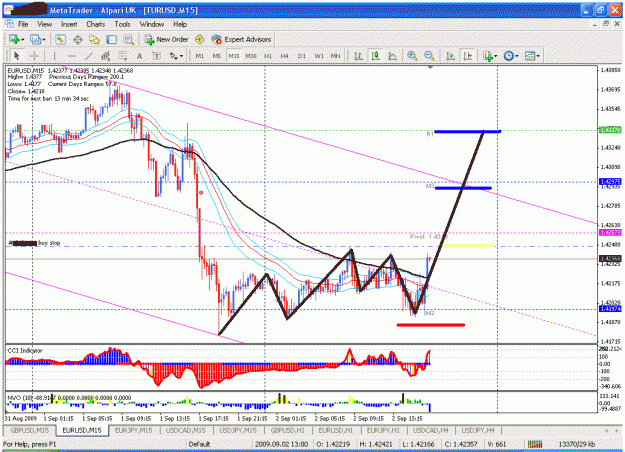Switch to USDCAD,M15 chart tab
The width and height of the screenshot is (625, 452).
[x=186, y=430]
